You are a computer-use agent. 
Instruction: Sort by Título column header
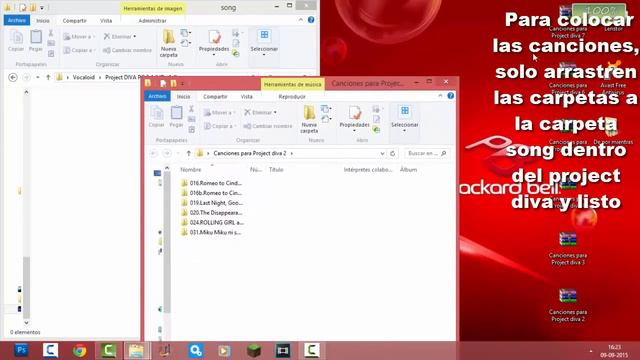[x=276, y=169]
